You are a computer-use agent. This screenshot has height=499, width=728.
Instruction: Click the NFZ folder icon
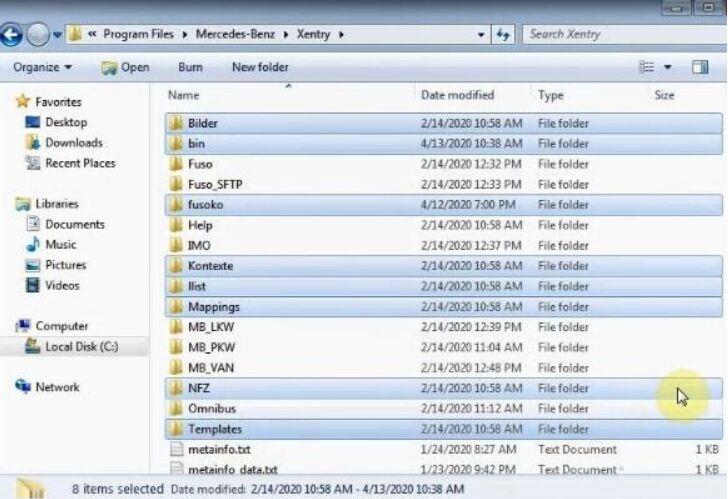pyautogui.click(x=176, y=389)
